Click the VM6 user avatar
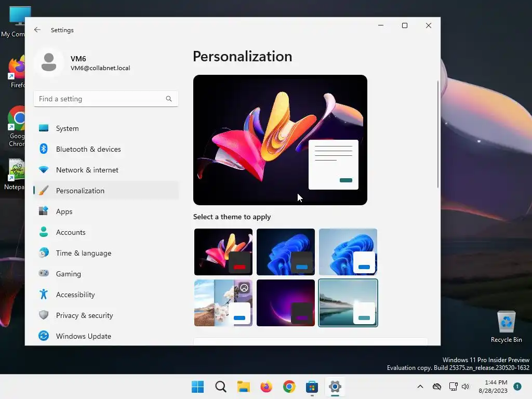The width and height of the screenshot is (532, 399). (49, 62)
